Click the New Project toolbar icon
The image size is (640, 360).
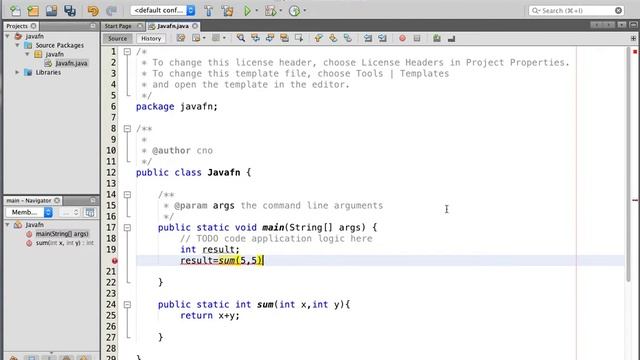coord(33,10)
